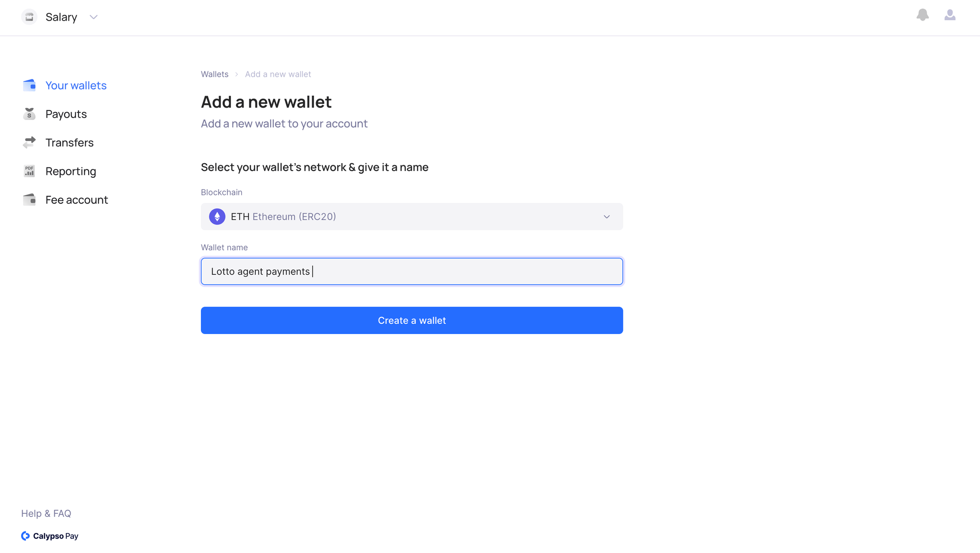Click the chevron on the ETH Ethereum selector
The width and height of the screenshot is (980, 553).
pyautogui.click(x=607, y=216)
